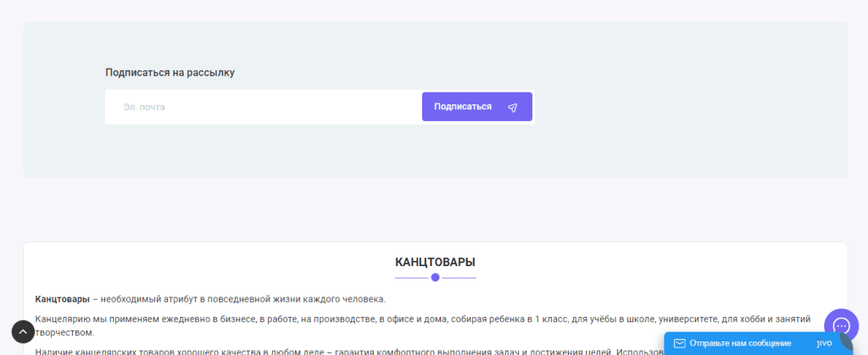Click the right line of the heading divider
This screenshot has height=355, width=868.
pos(459,277)
